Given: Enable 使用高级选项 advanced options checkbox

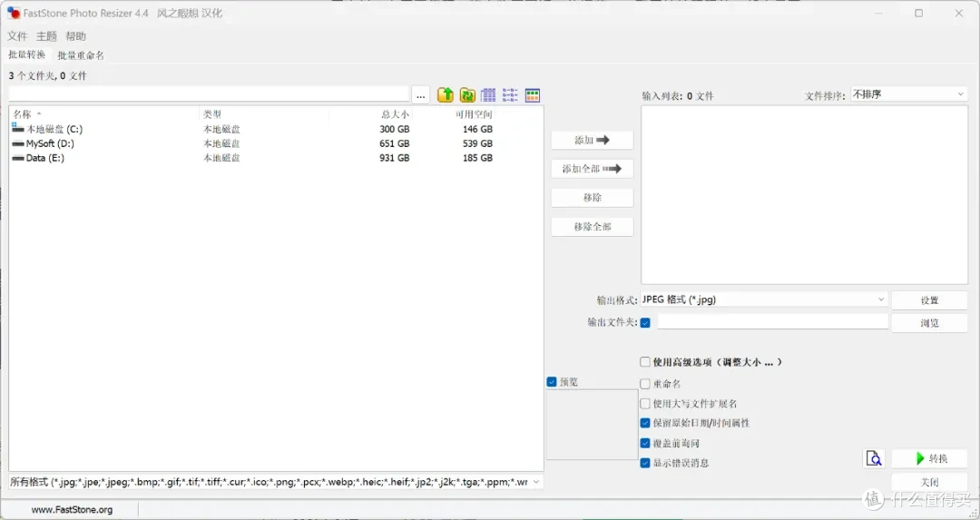Looking at the screenshot, I should [x=645, y=362].
